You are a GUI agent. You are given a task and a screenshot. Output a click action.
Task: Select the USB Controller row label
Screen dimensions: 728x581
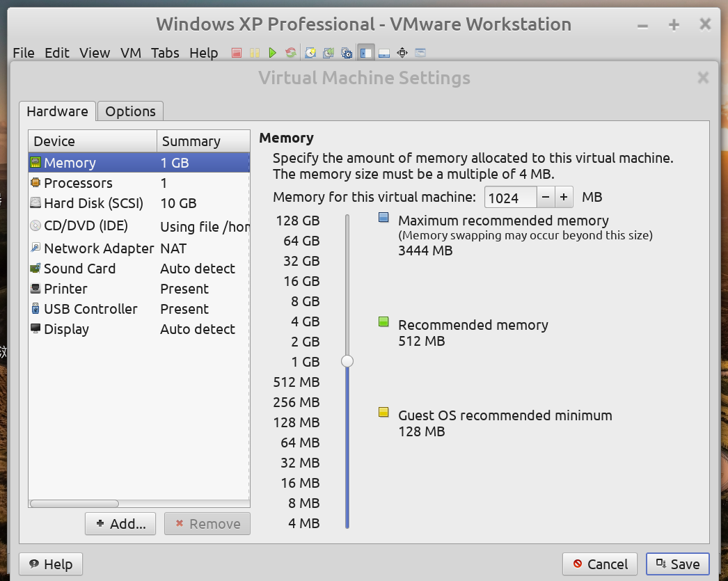90,309
